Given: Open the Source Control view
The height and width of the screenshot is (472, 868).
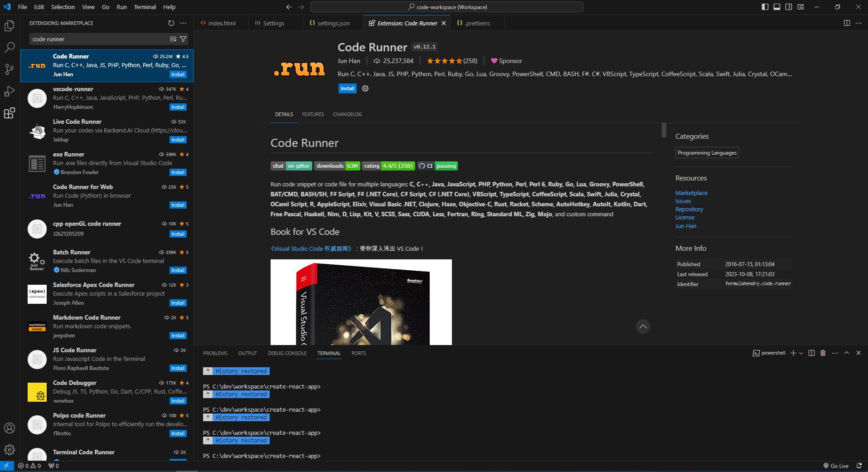Looking at the screenshot, I should [10, 69].
